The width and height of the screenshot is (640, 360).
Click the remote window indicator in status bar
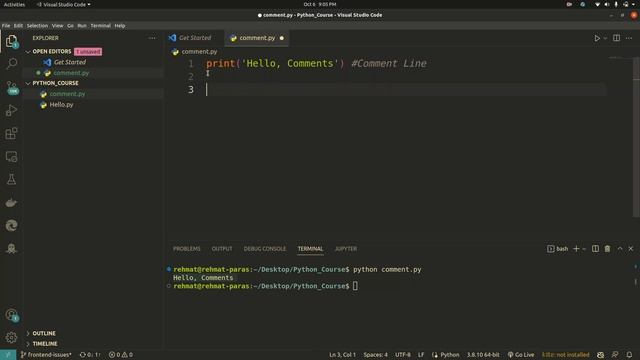[8, 355]
